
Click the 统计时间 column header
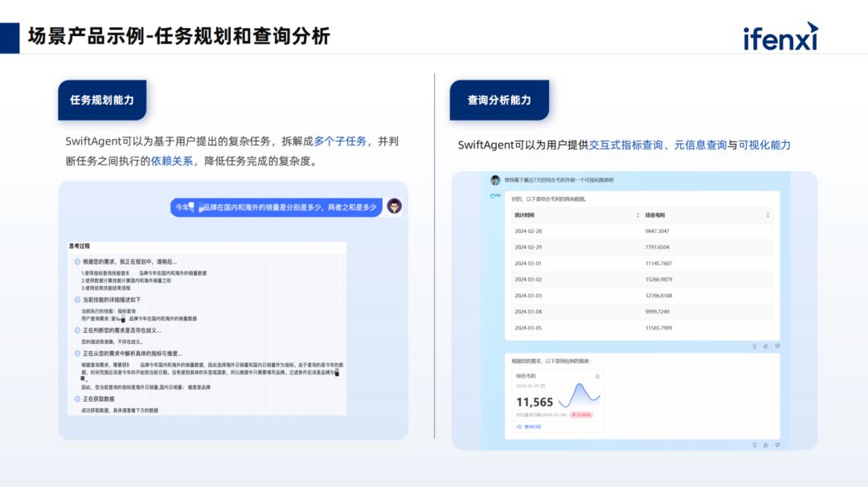click(525, 215)
